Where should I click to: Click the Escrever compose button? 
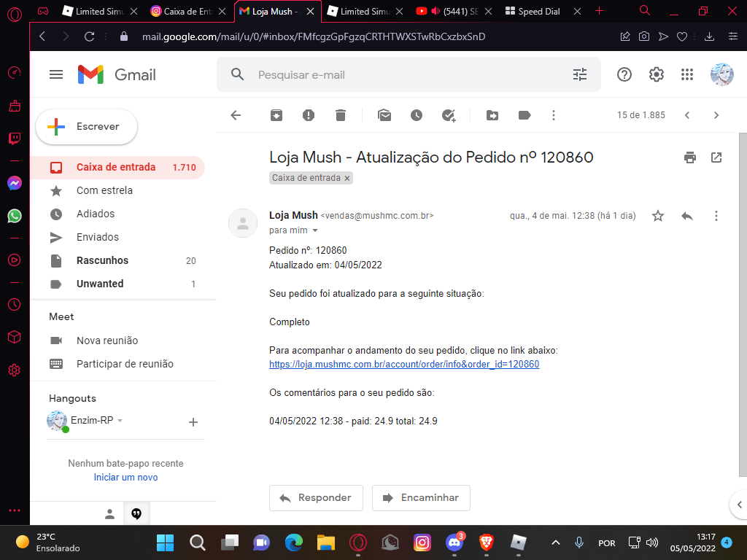pyautogui.click(x=87, y=127)
